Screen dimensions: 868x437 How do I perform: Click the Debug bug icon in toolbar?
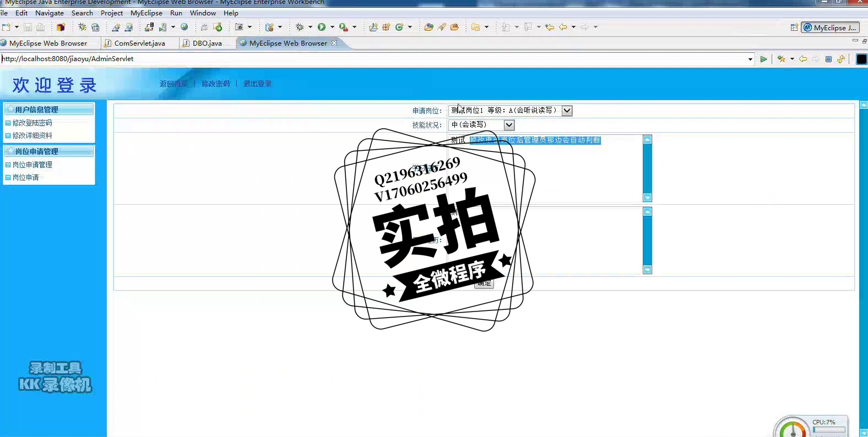(300, 27)
